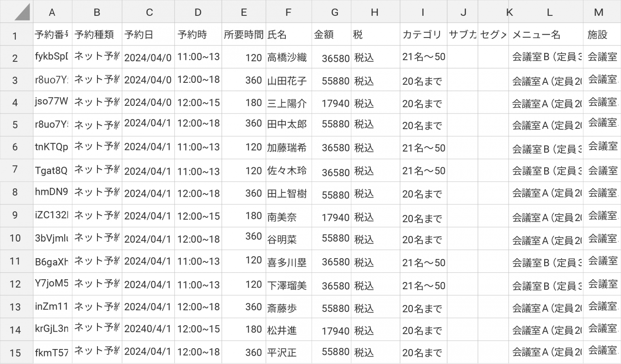
Task: Click the カテゴリ header cell
Action: click(423, 34)
